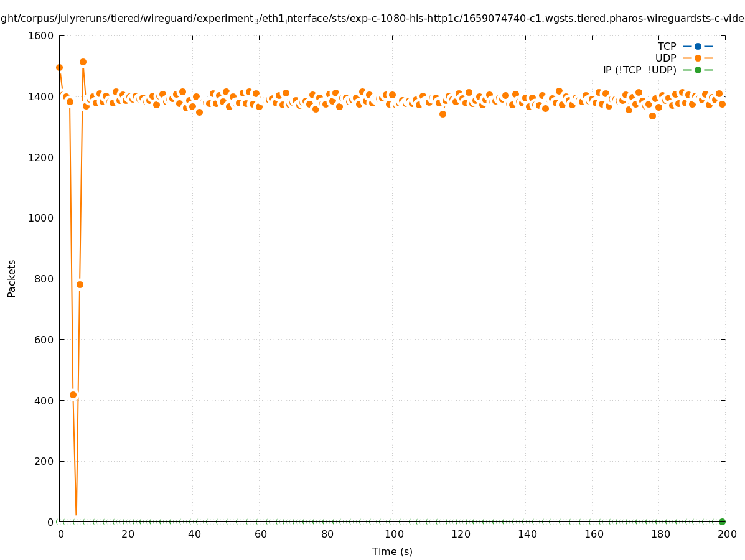745x560 pixels.
Task: Click the Time (s) x-axis label
Action: coord(392,551)
